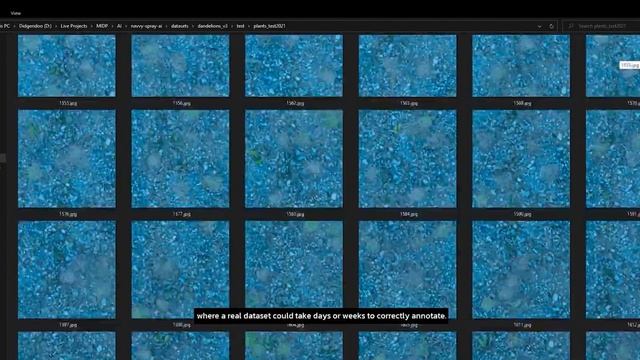Open the address bar history dropdown
The image size is (640, 360).
540,26
